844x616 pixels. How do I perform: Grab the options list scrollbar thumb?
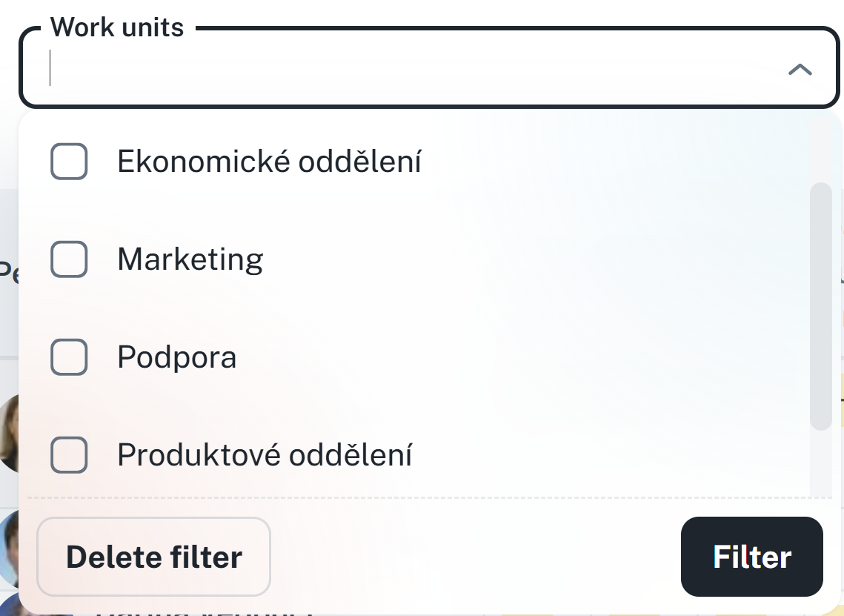point(820,305)
